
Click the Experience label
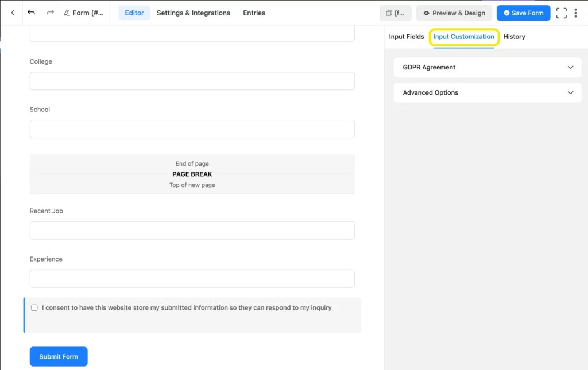[46, 259]
